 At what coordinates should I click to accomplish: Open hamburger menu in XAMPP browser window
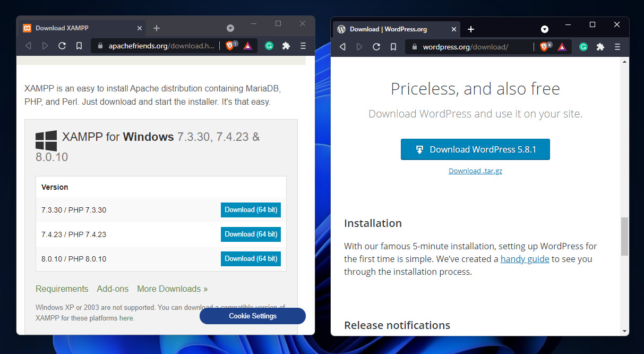pyautogui.click(x=303, y=46)
